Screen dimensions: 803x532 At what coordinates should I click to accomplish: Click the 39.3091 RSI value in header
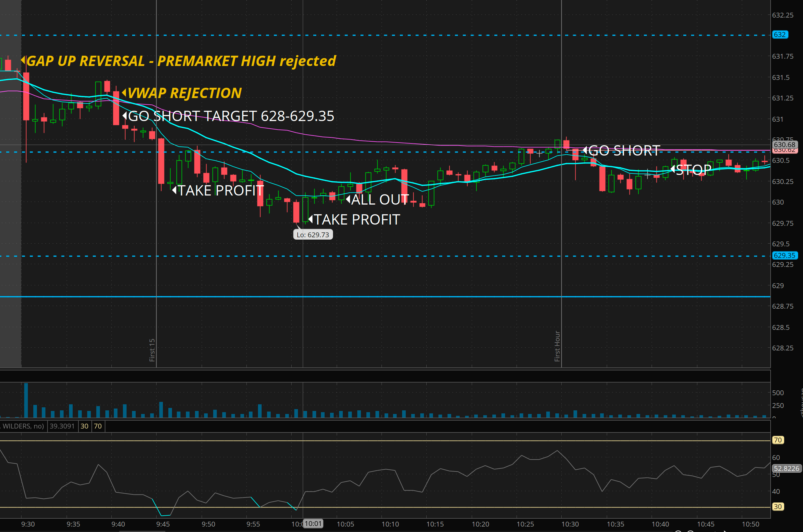pyautogui.click(x=62, y=426)
